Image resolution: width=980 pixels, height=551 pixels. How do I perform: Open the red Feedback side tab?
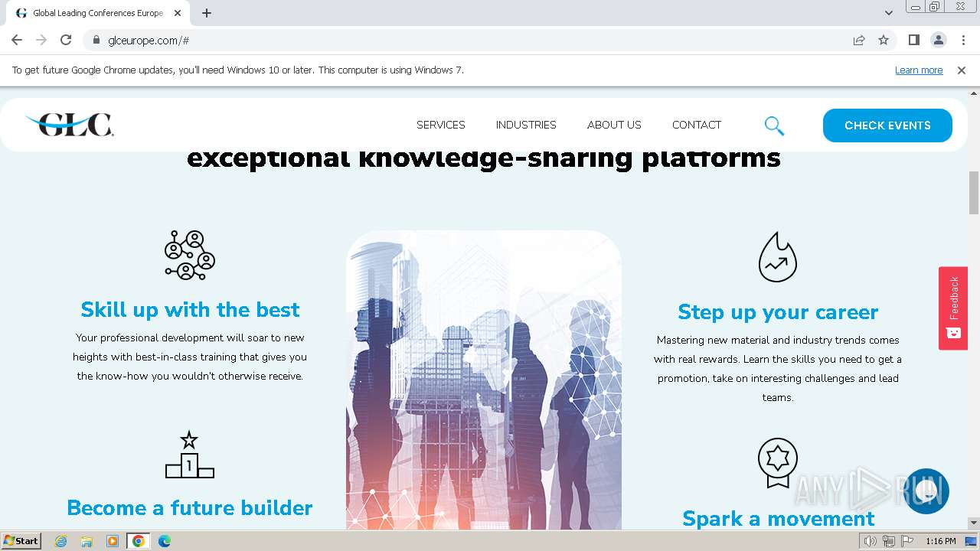click(x=953, y=308)
